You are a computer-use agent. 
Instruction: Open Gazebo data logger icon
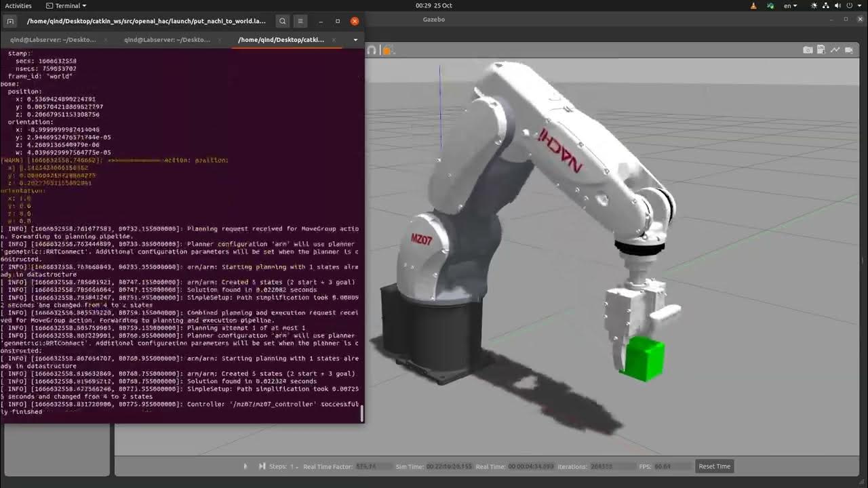point(821,50)
